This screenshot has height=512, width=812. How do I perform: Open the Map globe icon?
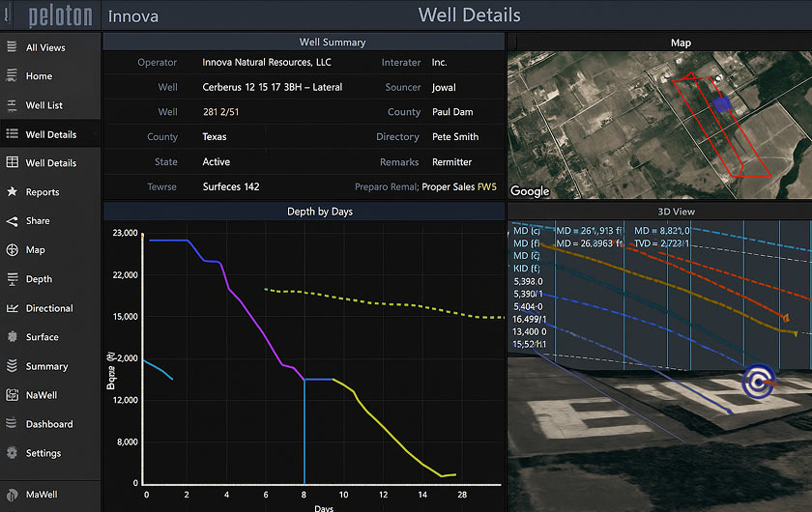click(x=13, y=250)
